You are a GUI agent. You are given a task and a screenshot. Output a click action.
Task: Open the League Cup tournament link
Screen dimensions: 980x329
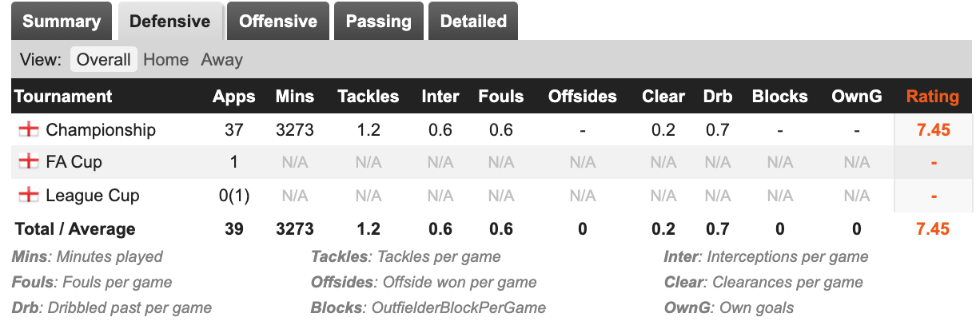click(x=93, y=195)
